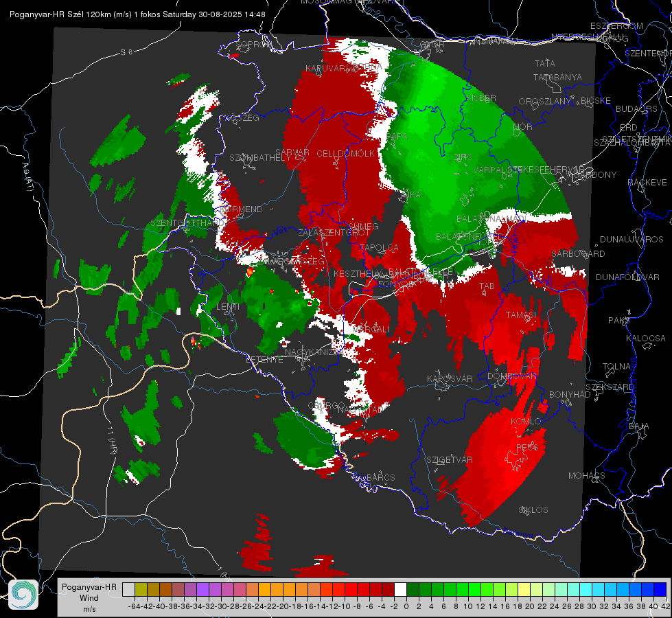Click the road label A 9 (AT)
The width and height of the screenshot is (672, 618).
pos(28,177)
